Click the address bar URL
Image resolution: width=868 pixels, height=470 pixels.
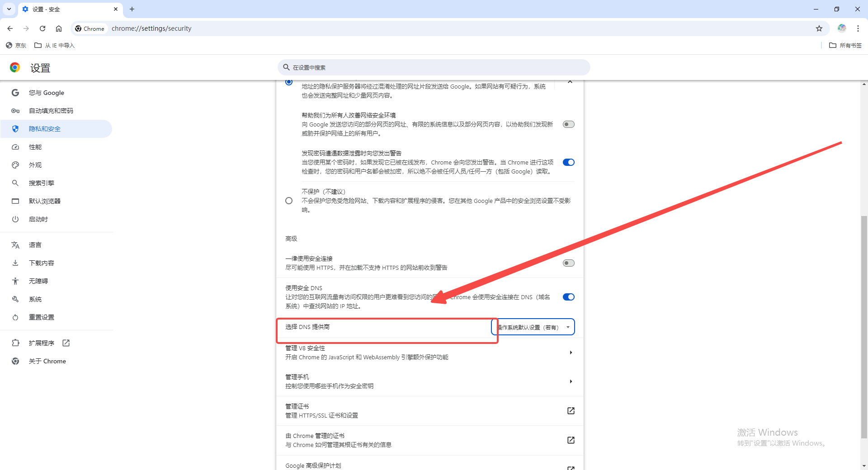[151, 28]
